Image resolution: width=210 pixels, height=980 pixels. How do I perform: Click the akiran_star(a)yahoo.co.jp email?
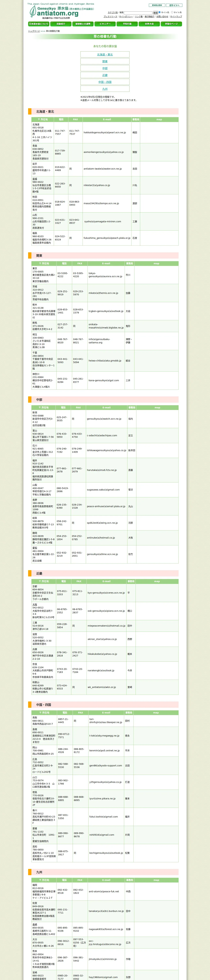[x=102, y=639]
